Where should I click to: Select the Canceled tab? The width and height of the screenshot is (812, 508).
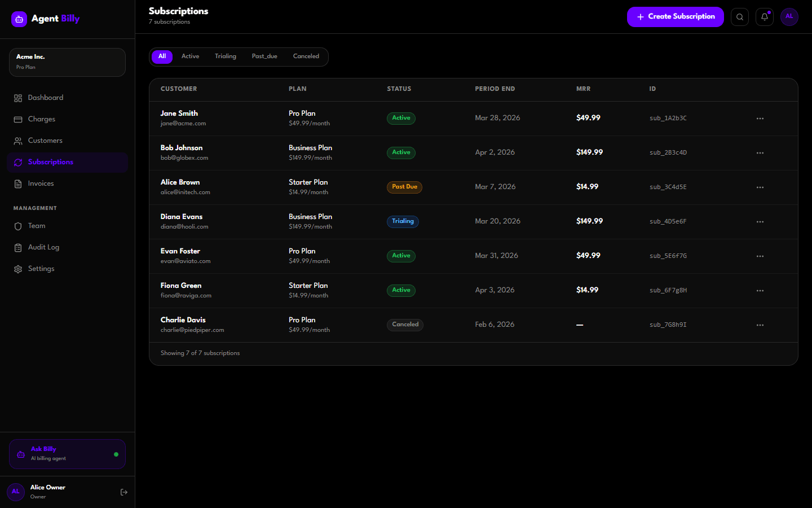pos(306,56)
